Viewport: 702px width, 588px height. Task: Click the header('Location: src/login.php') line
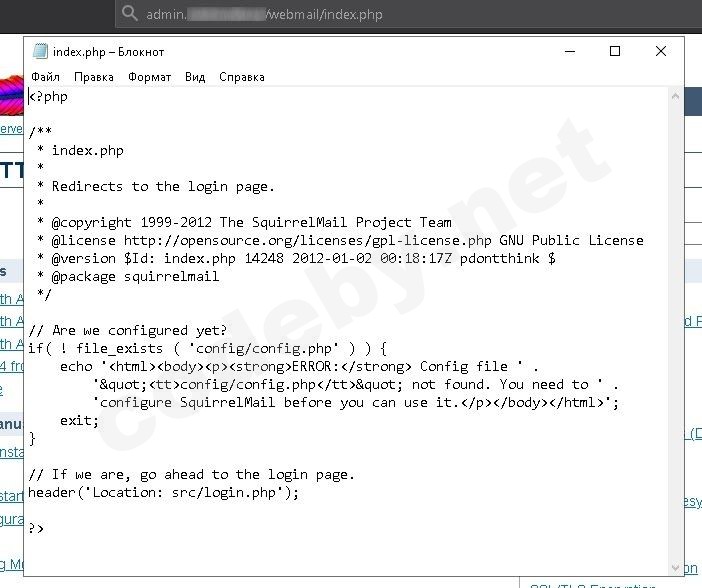tap(163, 492)
